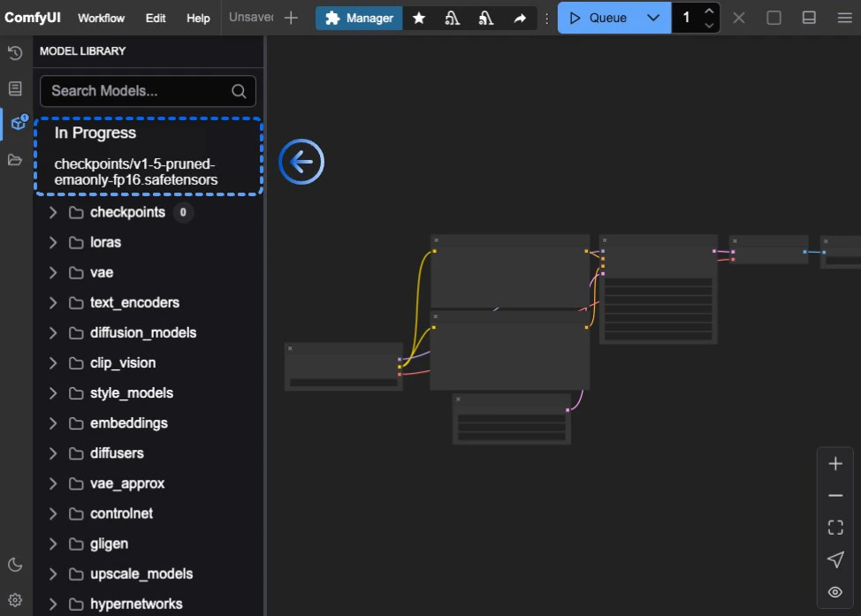Viewport: 861px width, 616px height.
Task: Open the queue history sidebar icon
Action: click(x=15, y=54)
